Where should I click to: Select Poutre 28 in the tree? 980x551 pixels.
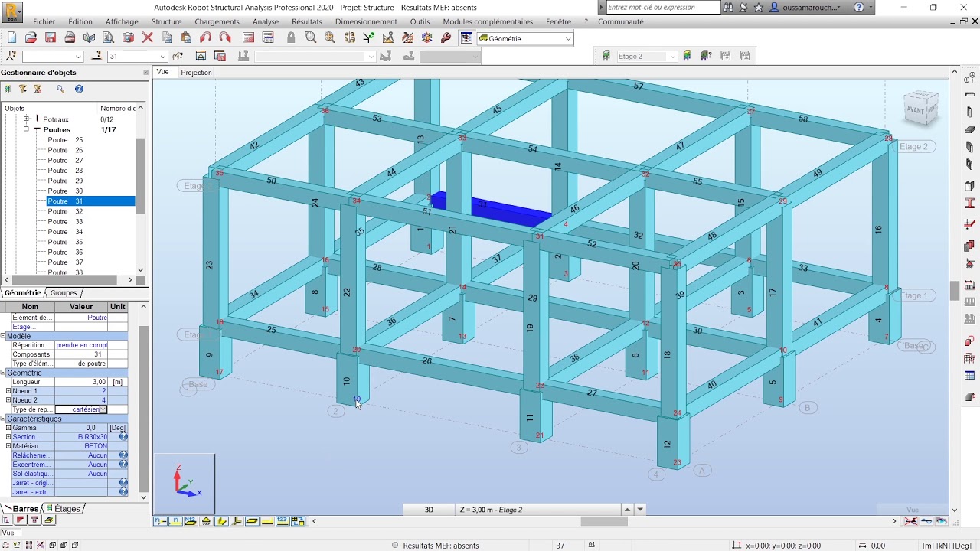65,171
